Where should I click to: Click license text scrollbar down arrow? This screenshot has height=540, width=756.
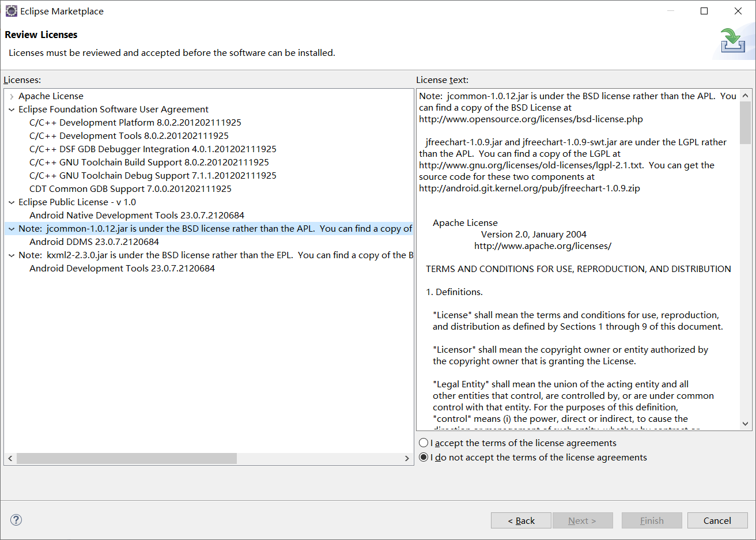[x=745, y=424]
